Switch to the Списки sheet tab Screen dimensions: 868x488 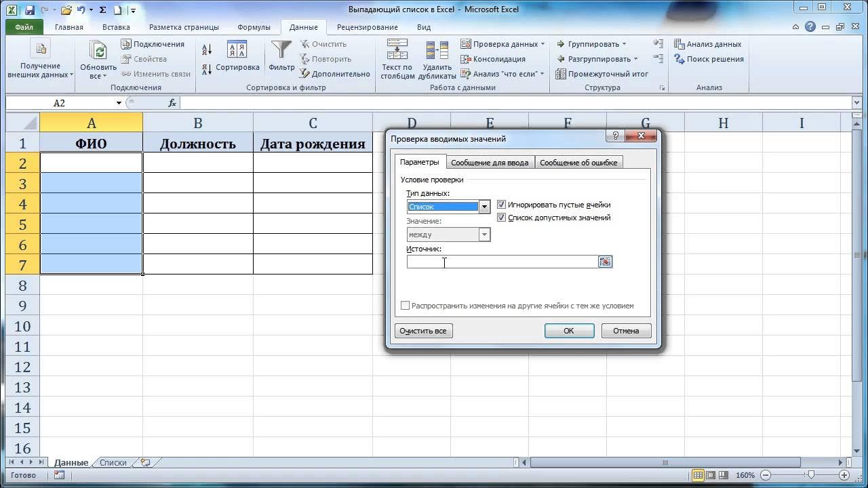click(x=113, y=462)
